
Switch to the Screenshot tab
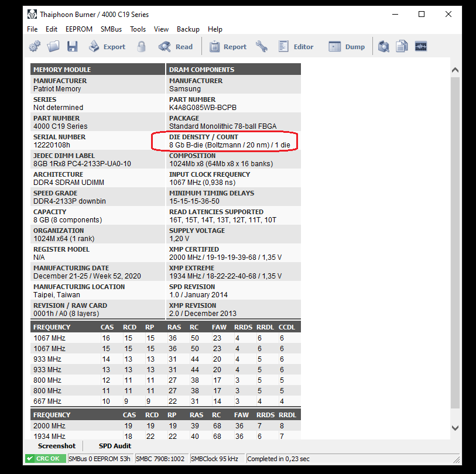click(x=56, y=446)
